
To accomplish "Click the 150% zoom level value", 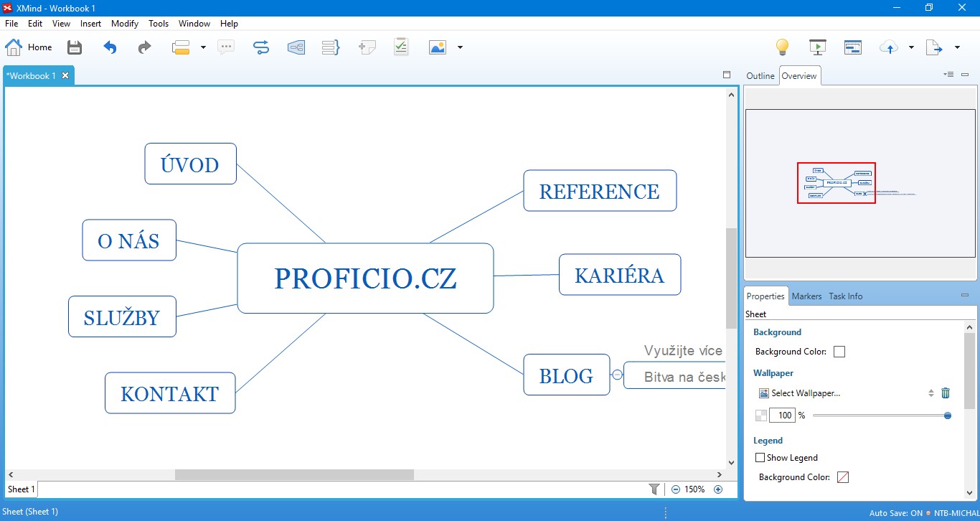I will 694,489.
